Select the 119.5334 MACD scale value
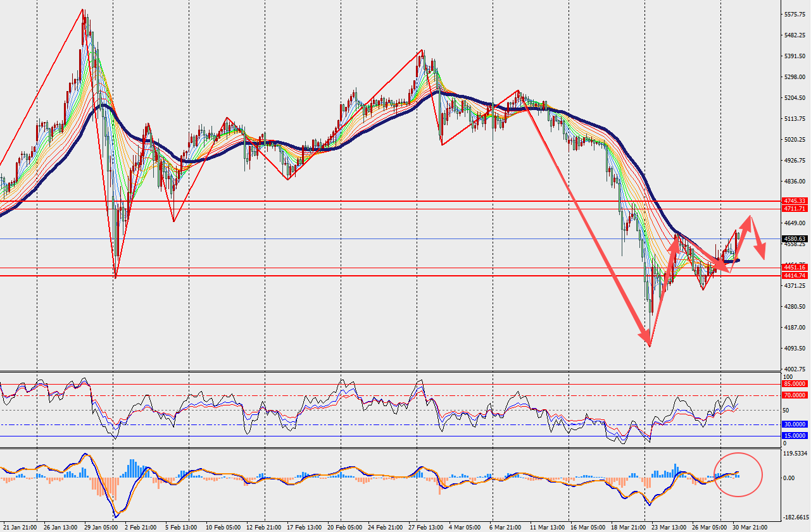 click(x=796, y=454)
